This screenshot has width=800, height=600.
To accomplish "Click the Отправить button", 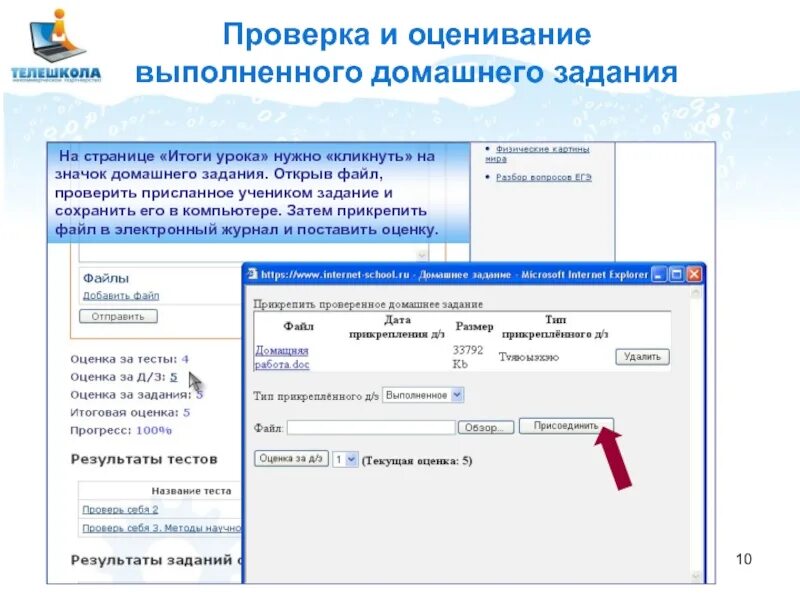I will [x=118, y=316].
